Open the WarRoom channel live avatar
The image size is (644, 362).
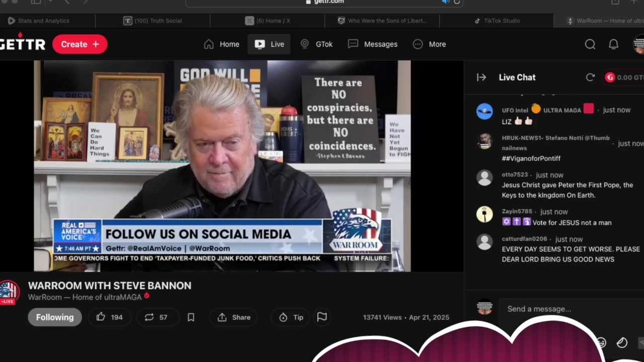(9, 292)
